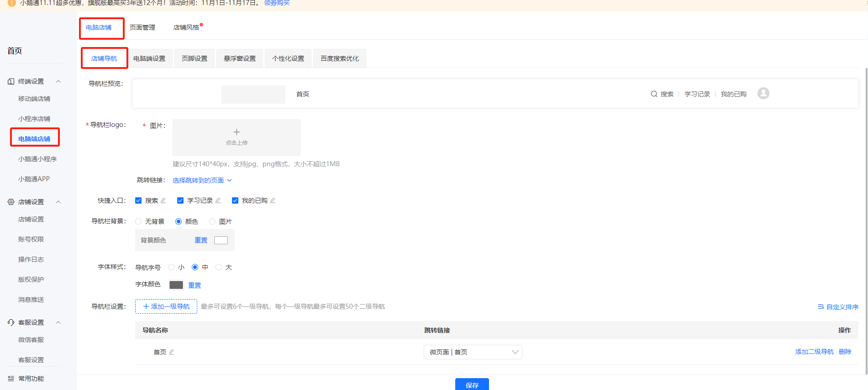
Task: Open the 页脚设置 sub tab
Action: (x=195, y=58)
